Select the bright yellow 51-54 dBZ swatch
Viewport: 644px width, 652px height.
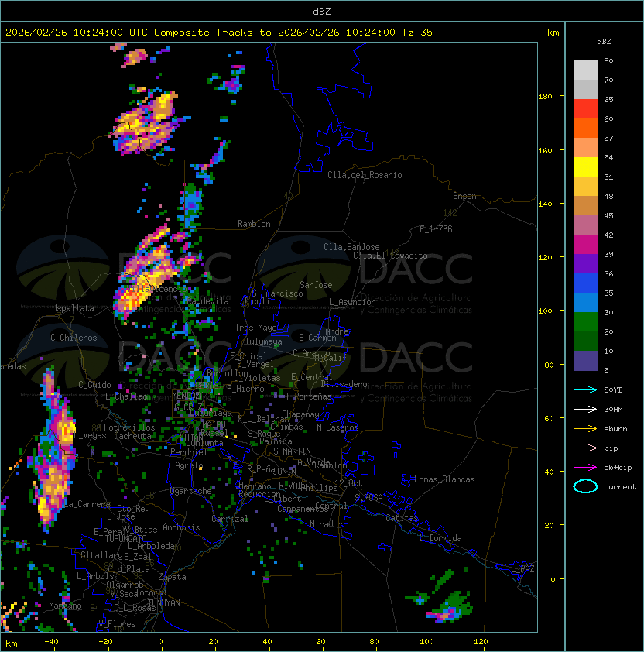585,166
